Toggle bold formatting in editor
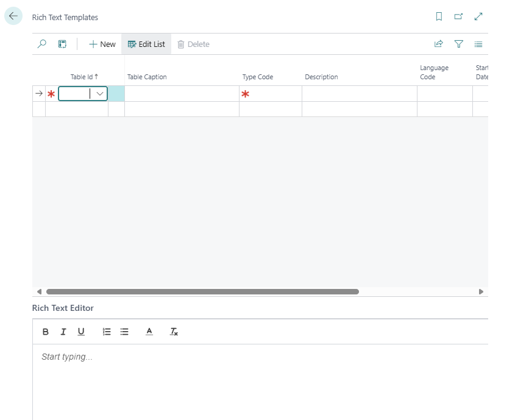Image resolution: width=515 pixels, height=420 pixels. tap(46, 332)
